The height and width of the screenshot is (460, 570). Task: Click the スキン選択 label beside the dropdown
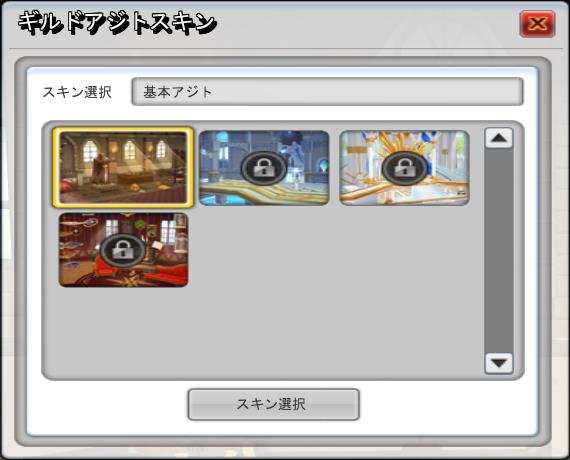click(x=77, y=92)
